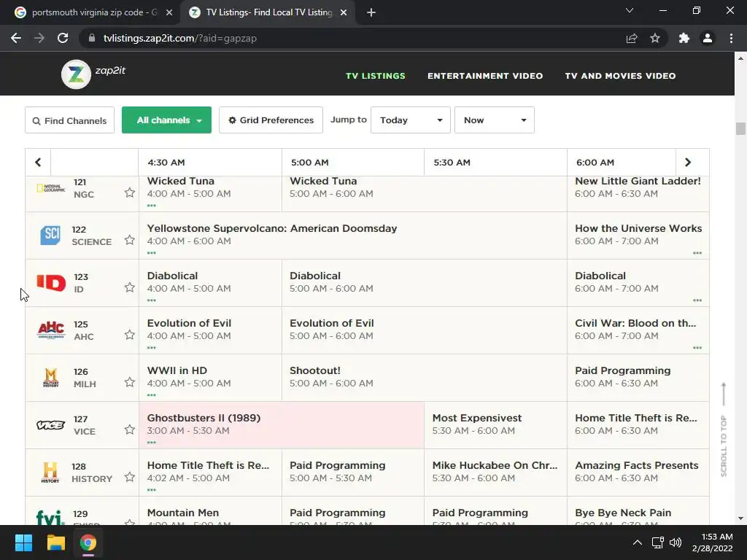
Task: Open Most Expensivest listing
Action: coord(495,425)
